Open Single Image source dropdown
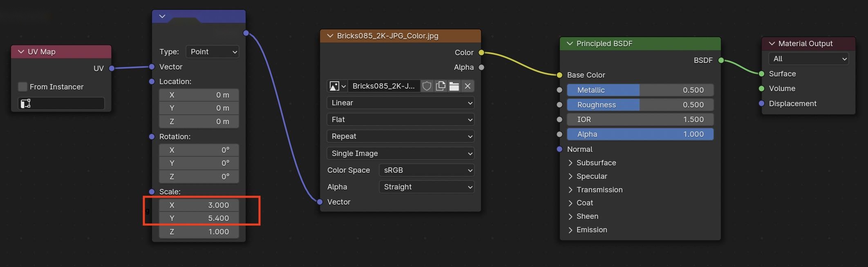Viewport: 868px width, 267px height. pyautogui.click(x=400, y=154)
